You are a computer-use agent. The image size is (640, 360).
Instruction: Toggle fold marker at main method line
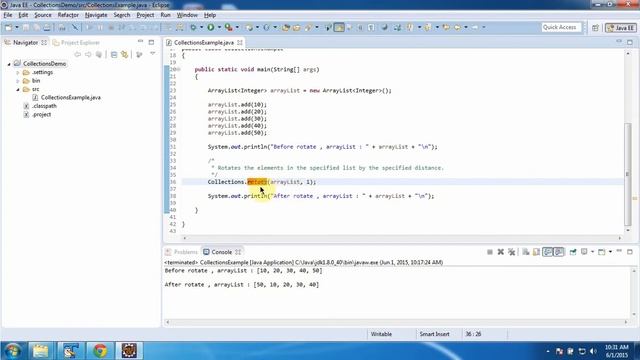[x=179, y=69]
